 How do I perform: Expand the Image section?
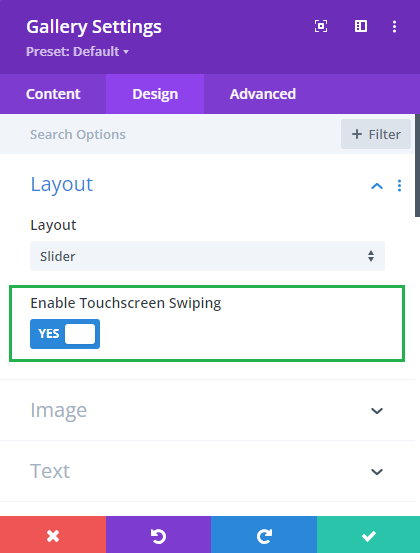207,410
